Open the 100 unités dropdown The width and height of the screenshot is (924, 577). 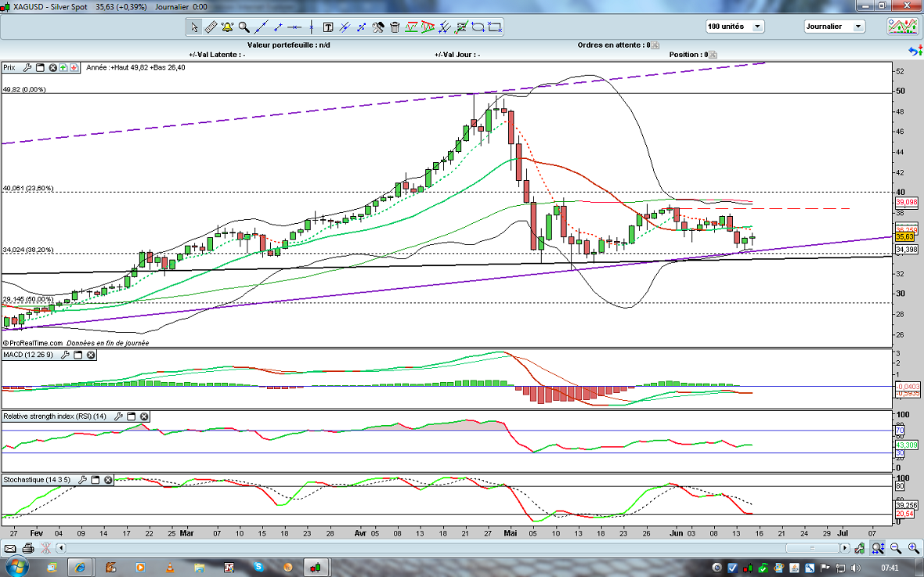point(735,27)
